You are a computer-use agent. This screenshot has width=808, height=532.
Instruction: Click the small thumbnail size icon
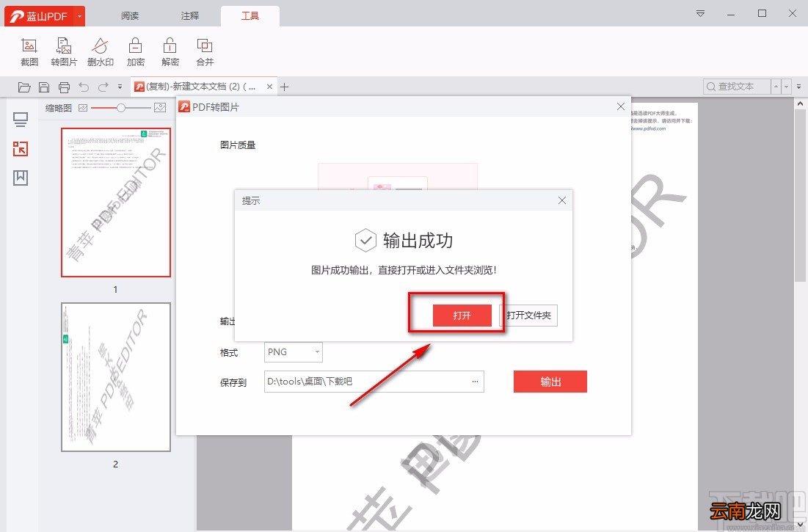[x=83, y=108]
